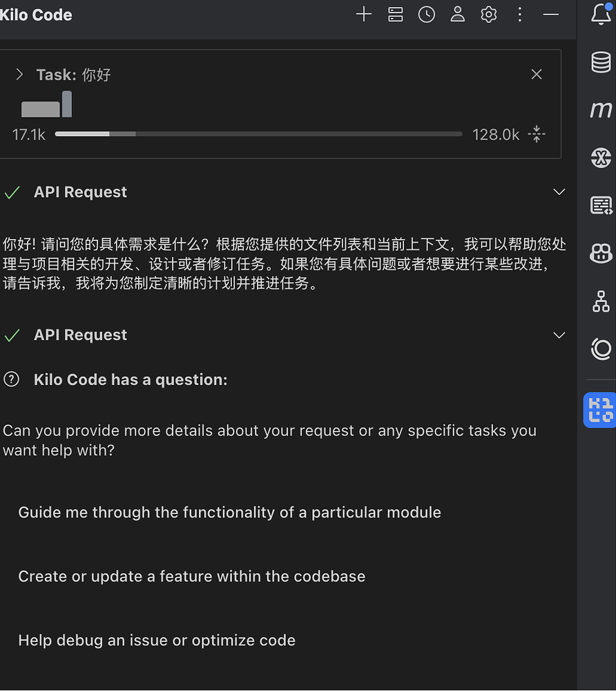The width and height of the screenshot is (616, 691).
Task: Choose 'Create or update a feature' suggestion
Action: coord(191,576)
